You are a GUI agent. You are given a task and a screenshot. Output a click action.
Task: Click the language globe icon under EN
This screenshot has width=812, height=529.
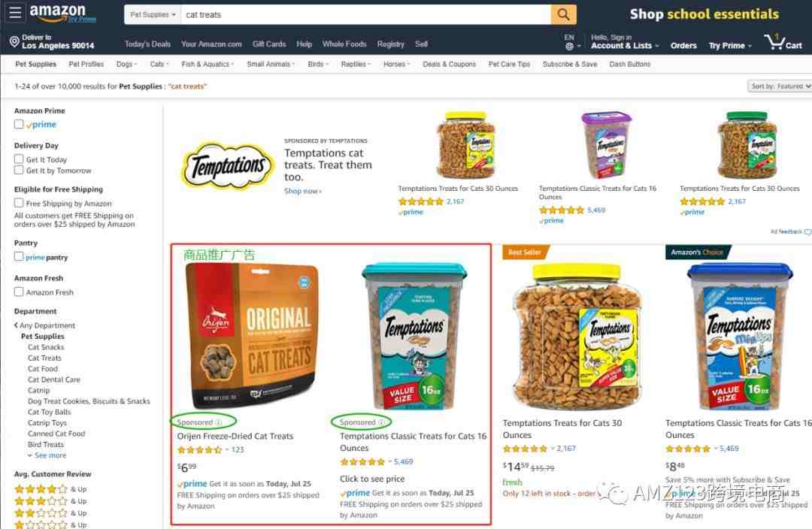569,47
